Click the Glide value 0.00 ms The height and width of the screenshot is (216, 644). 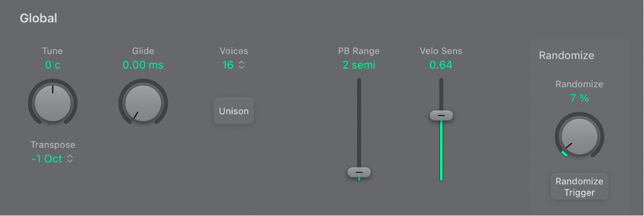pos(143,65)
